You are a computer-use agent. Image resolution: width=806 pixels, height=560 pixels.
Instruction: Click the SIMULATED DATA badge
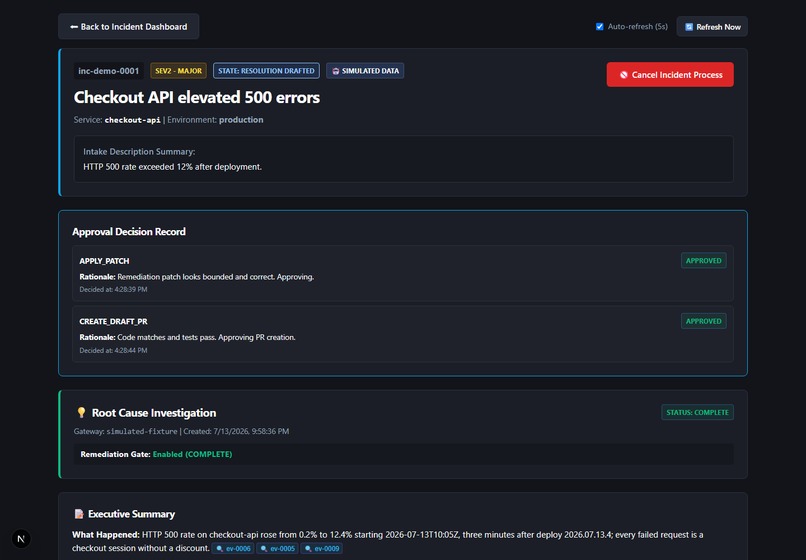[x=365, y=71]
